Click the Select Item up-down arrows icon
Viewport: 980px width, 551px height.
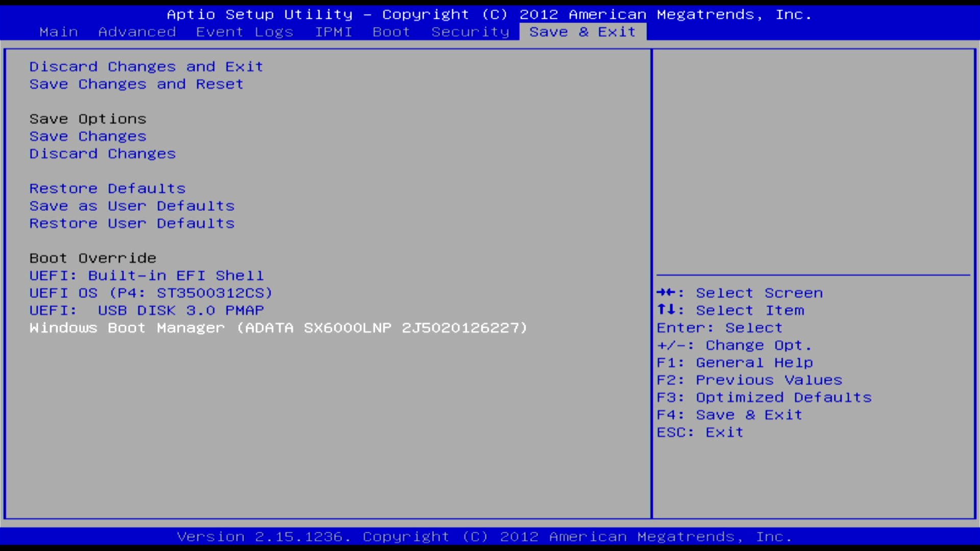pyautogui.click(x=666, y=310)
